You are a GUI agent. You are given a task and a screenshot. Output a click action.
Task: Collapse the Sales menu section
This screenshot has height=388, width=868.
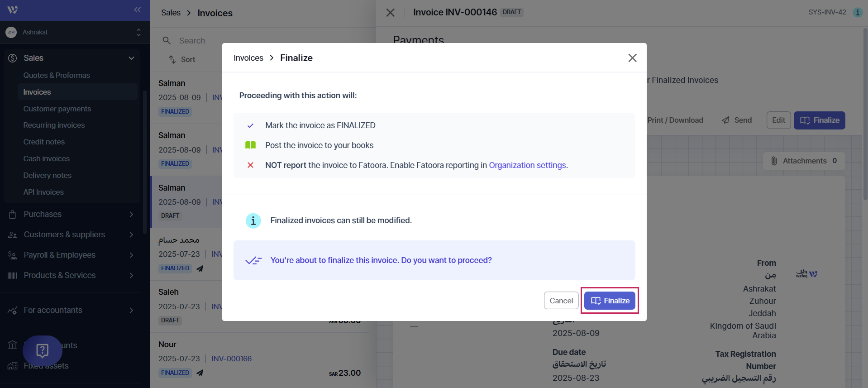tap(131, 58)
